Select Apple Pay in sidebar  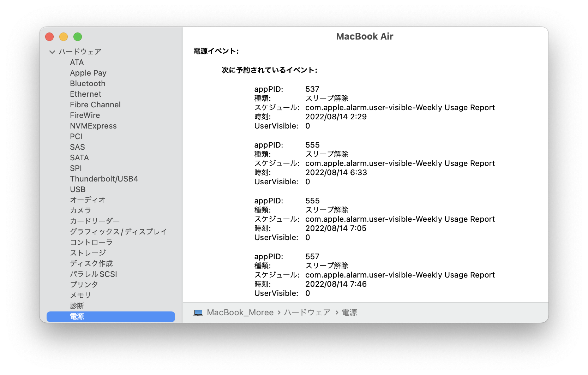tap(88, 73)
